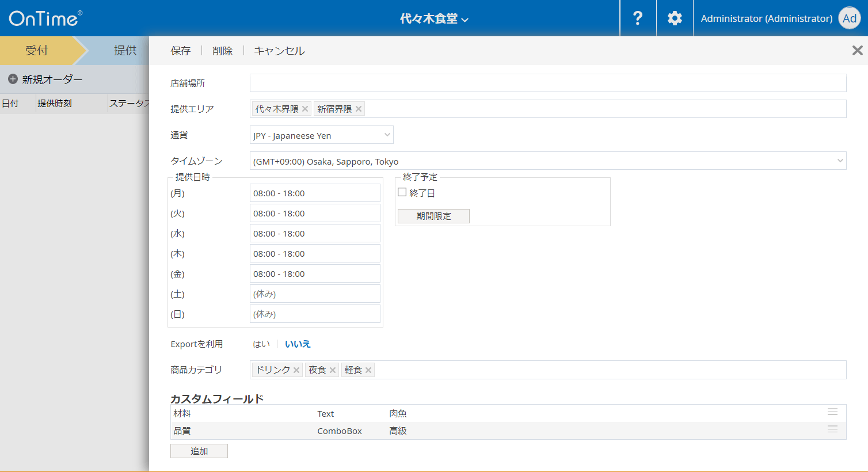Switch to the 提供 tab

[125, 51]
